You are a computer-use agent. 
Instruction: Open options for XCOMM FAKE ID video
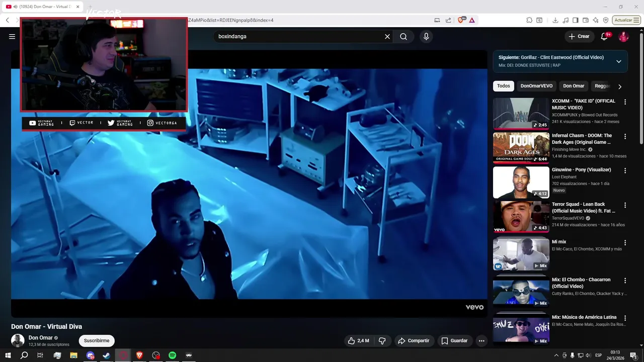pos(625,102)
